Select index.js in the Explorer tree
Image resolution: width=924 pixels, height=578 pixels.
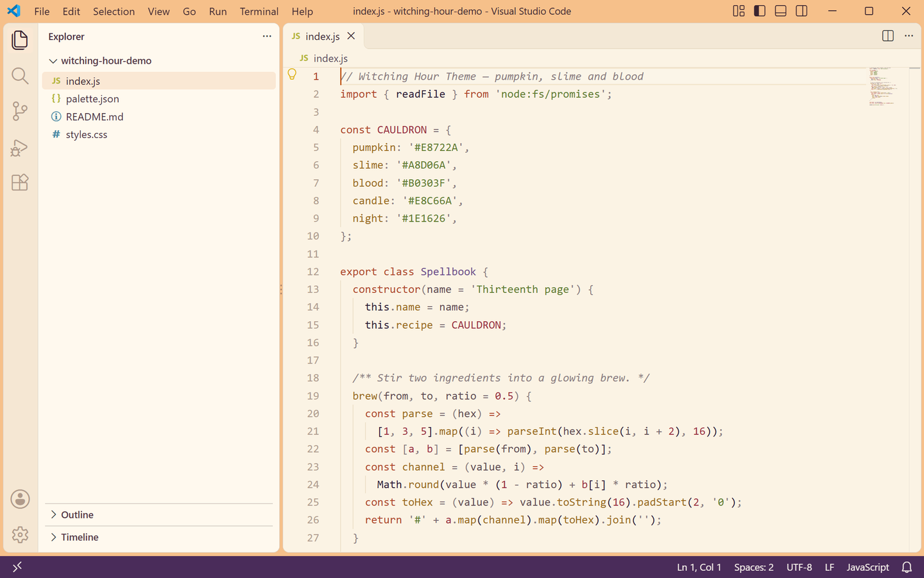coord(159,81)
